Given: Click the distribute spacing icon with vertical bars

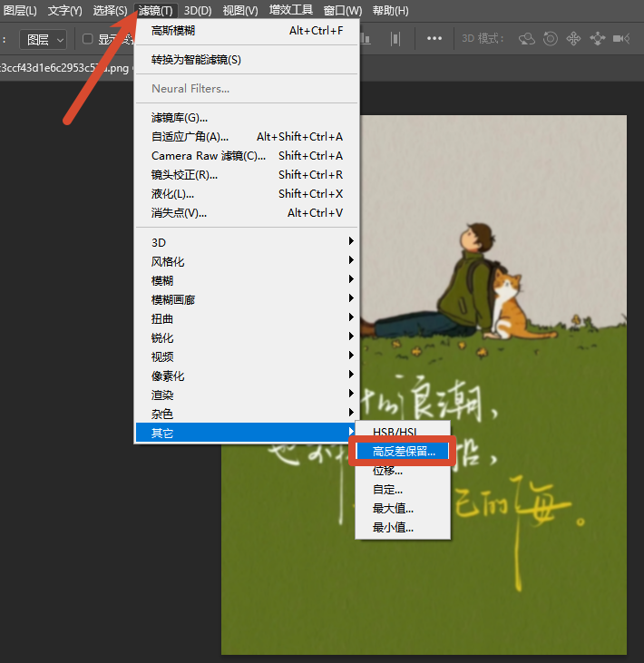Looking at the screenshot, I should (395, 39).
